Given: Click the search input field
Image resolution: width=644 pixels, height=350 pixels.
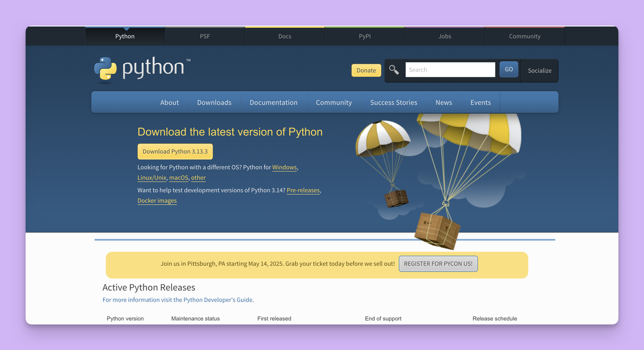Looking at the screenshot, I should pos(449,69).
